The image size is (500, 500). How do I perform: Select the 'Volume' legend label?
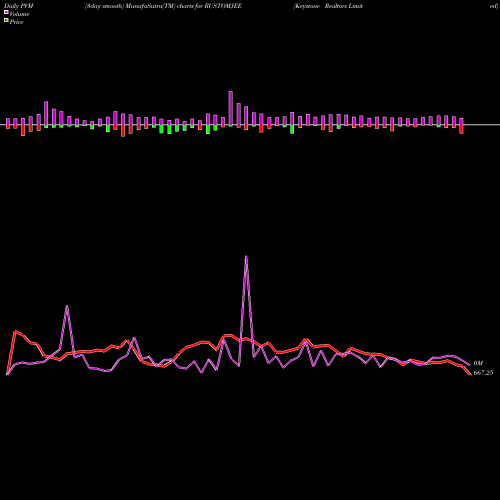pos(19,14)
